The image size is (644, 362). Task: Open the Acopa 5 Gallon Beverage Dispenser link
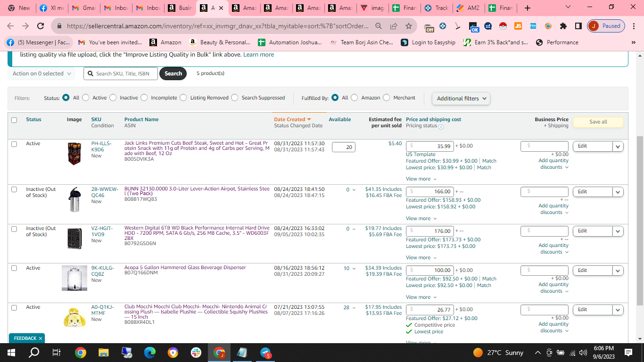(x=185, y=268)
